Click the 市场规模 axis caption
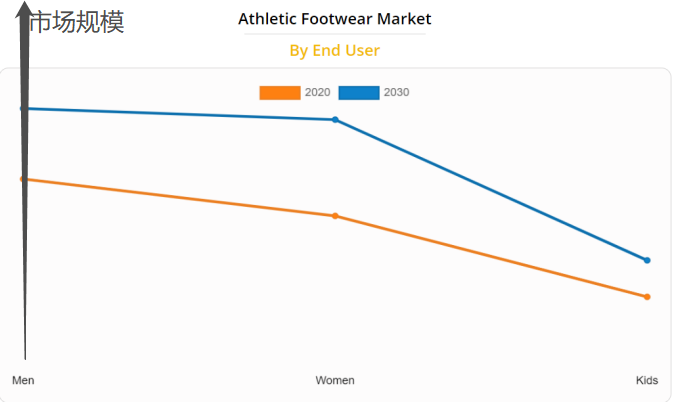 point(78,22)
